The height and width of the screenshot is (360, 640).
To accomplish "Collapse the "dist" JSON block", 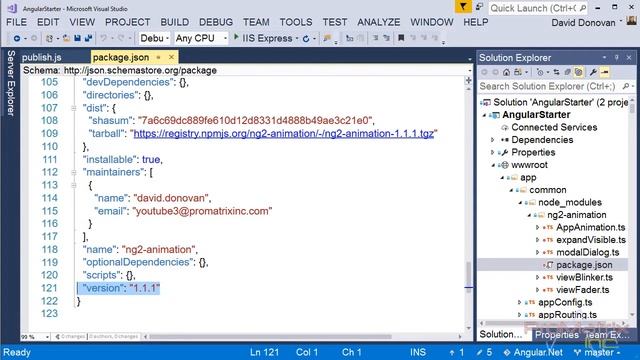I will click(73, 108).
